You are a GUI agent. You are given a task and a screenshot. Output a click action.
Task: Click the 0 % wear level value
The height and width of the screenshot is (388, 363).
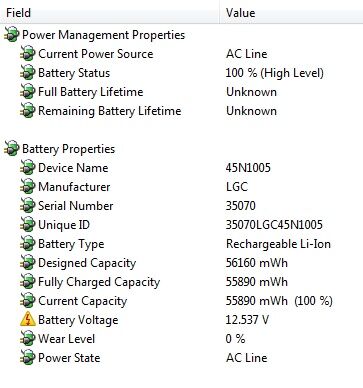(235, 339)
